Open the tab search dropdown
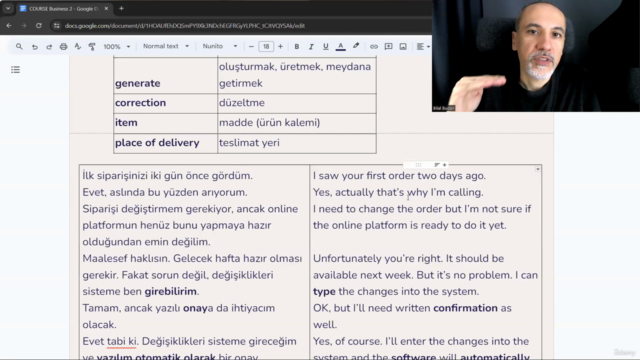The image size is (640, 360). (8, 9)
